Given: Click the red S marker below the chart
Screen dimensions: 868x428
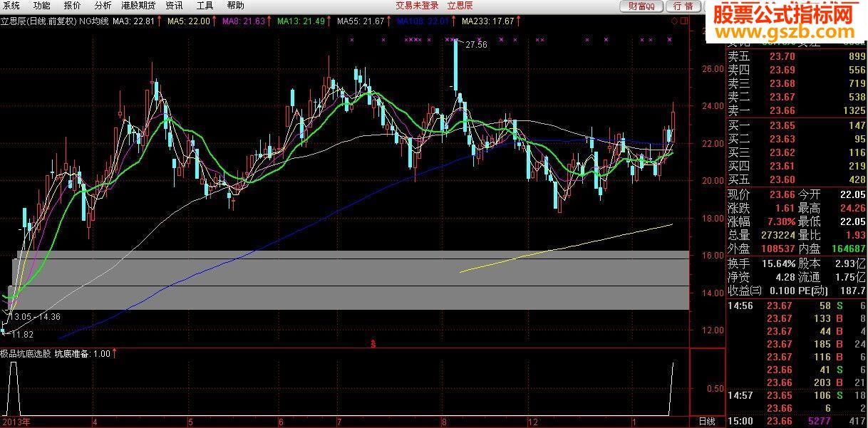Looking at the screenshot, I should pyautogui.click(x=373, y=344).
